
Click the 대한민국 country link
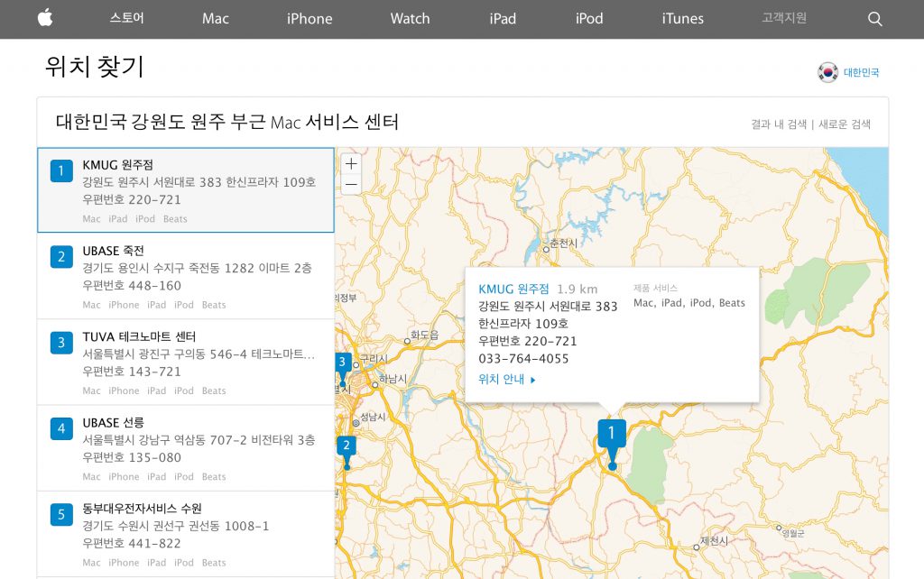coord(860,73)
